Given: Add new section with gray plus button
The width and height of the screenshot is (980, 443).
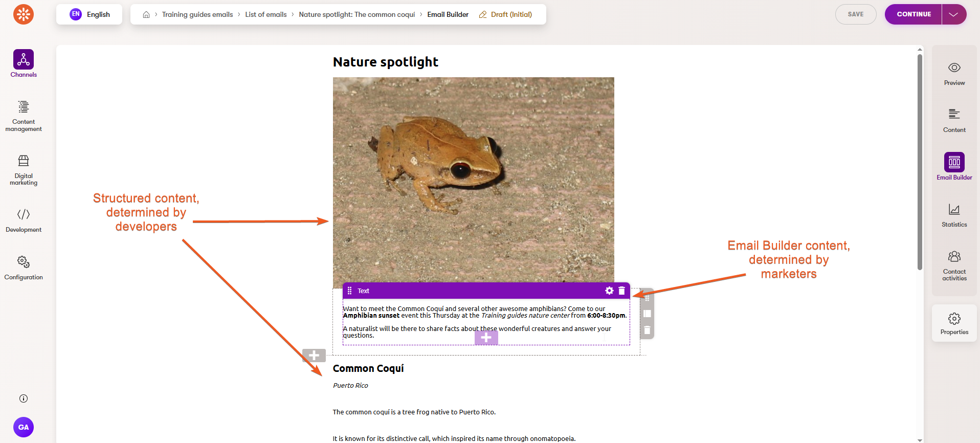Looking at the screenshot, I should pyautogui.click(x=314, y=356).
